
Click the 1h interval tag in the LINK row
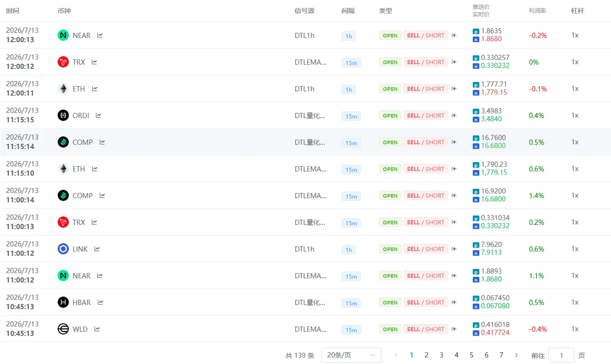point(349,250)
